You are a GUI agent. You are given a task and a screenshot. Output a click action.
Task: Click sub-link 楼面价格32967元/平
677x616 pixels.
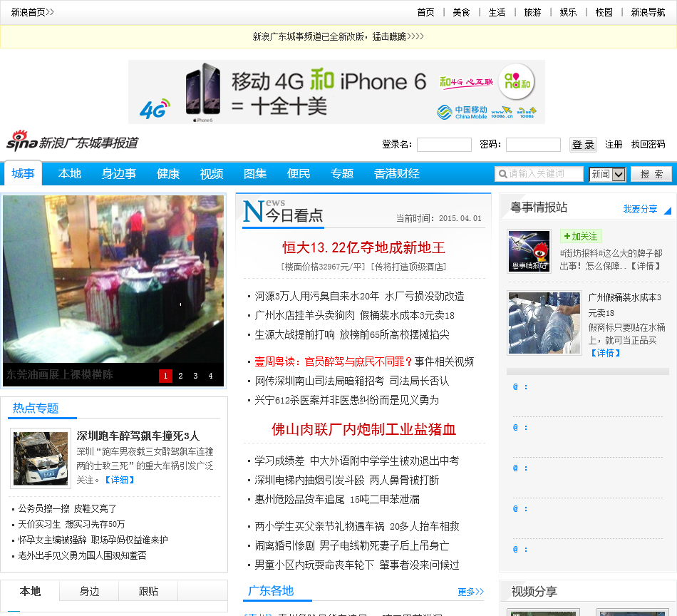point(323,267)
